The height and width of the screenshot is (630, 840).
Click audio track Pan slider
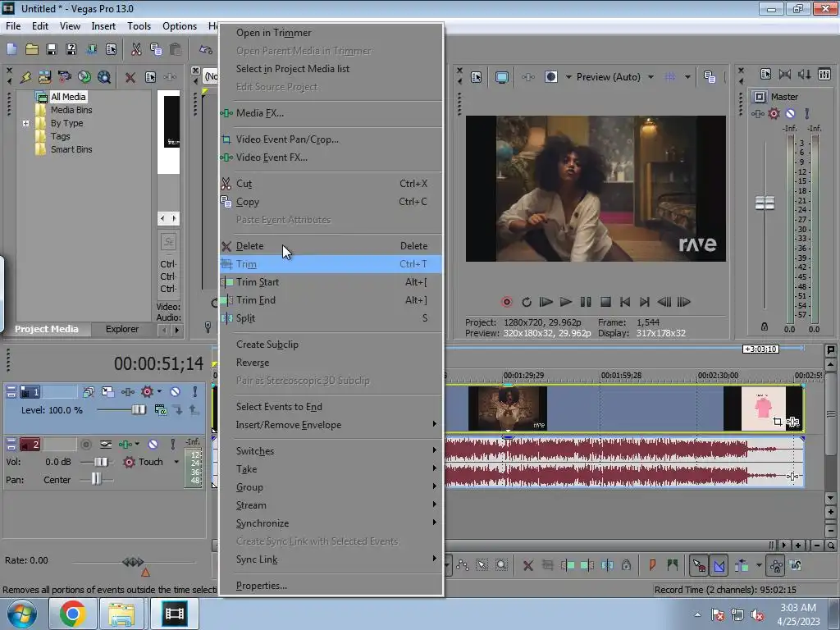click(96, 478)
